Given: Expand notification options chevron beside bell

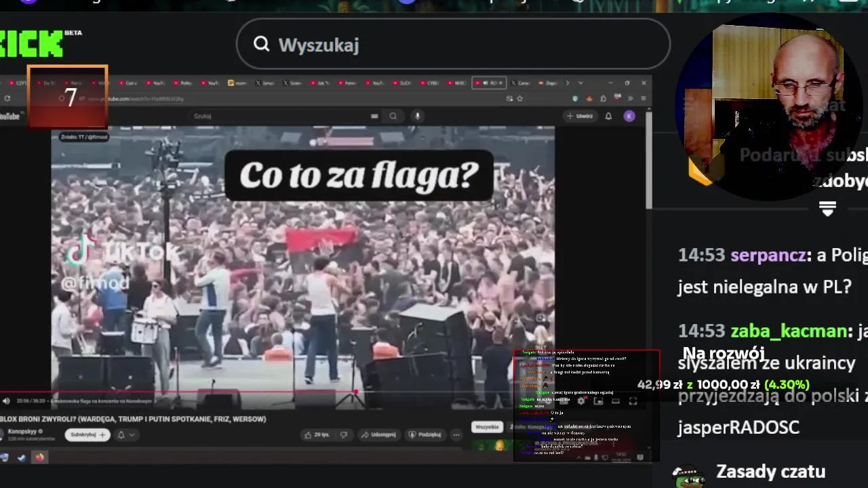Looking at the screenshot, I should point(132,434).
